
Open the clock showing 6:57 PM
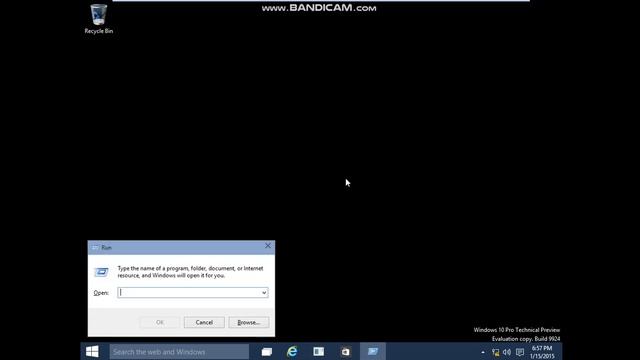[x=542, y=352]
